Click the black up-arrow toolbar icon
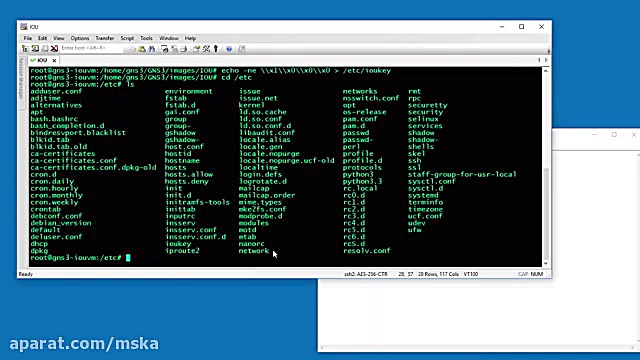The height and width of the screenshot is (360, 640). coord(216,49)
